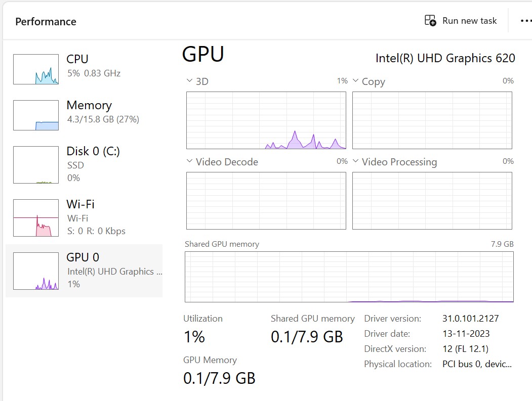The height and width of the screenshot is (401, 532).
Task: Open the Copy graph engine dropdown
Action: tap(356, 81)
